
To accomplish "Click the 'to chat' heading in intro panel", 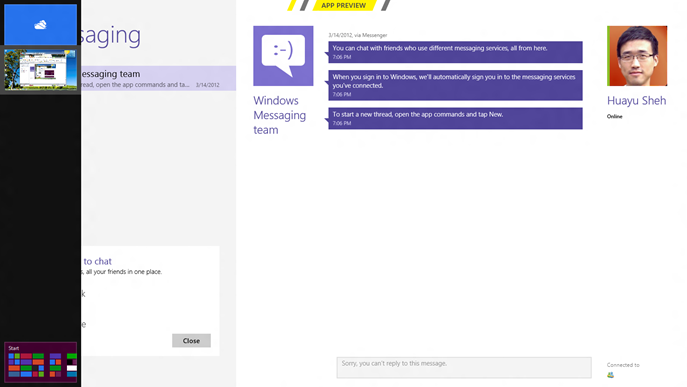I will pyautogui.click(x=97, y=261).
